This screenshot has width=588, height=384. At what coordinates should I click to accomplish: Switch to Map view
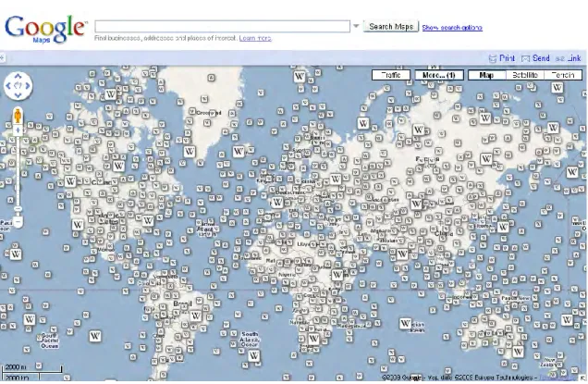tap(486, 75)
